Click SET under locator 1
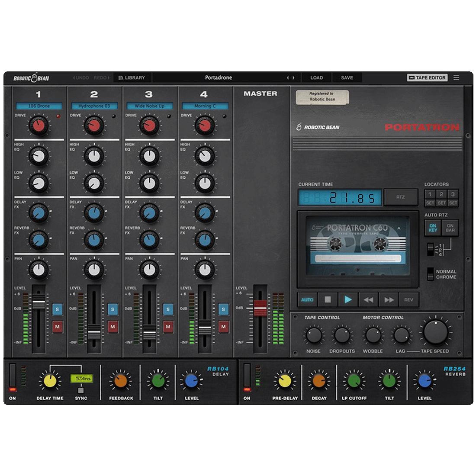This screenshot has height=476, width=476. tap(430, 203)
